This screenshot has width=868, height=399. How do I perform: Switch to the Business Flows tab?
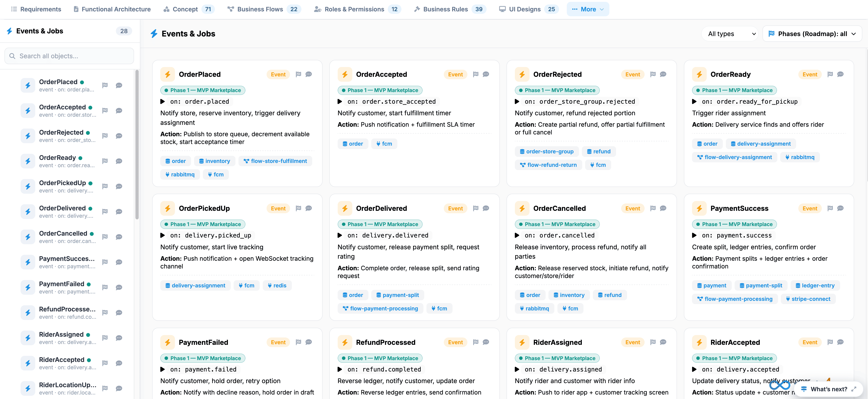click(265, 9)
